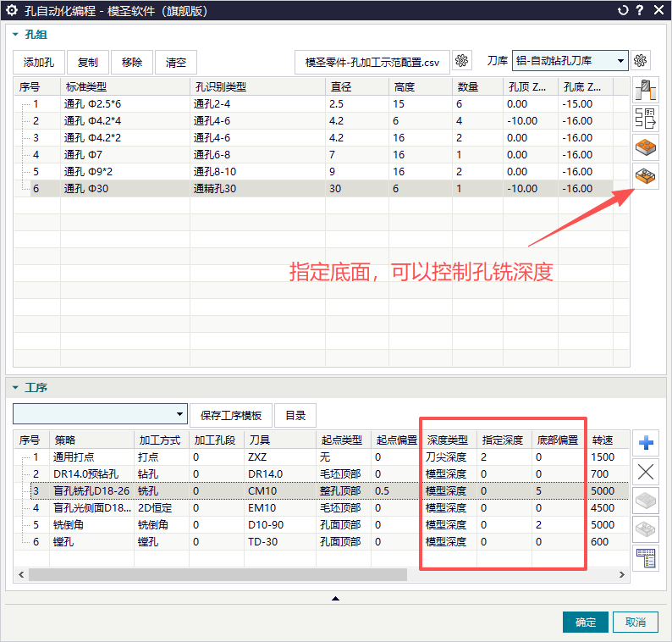Open help question mark in title bar
The image size is (672, 642).
coord(640,10)
